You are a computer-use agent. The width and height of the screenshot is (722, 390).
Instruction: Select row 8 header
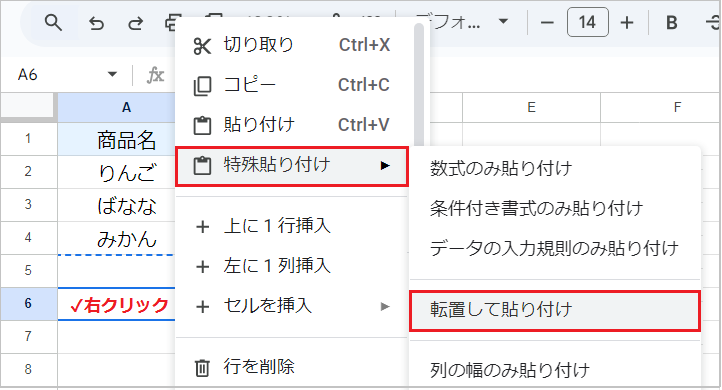coord(29,369)
